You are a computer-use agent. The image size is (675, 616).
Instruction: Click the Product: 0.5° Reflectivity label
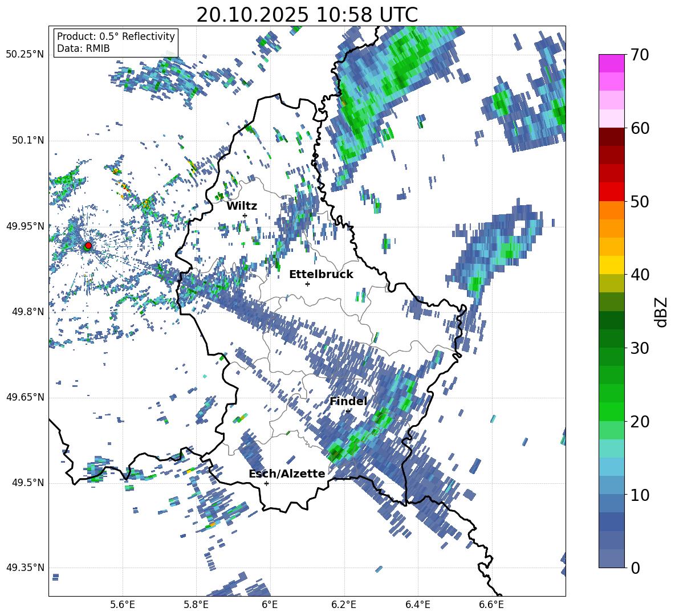click(116, 36)
